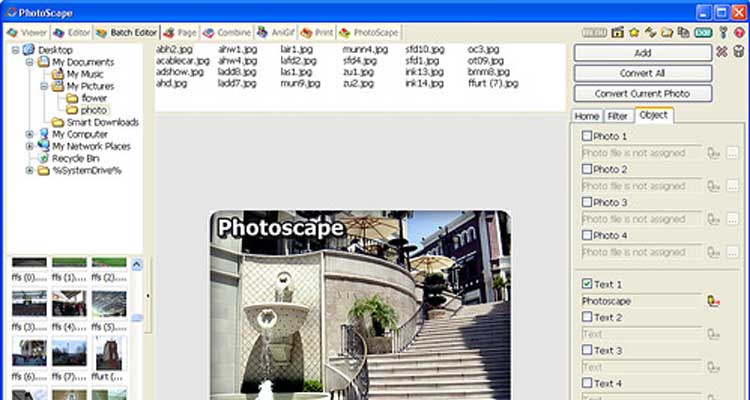Expand the %SystemDrive% tree node
Image resolution: width=750 pixels, height=400 pixels.
[x=30, y=170]
